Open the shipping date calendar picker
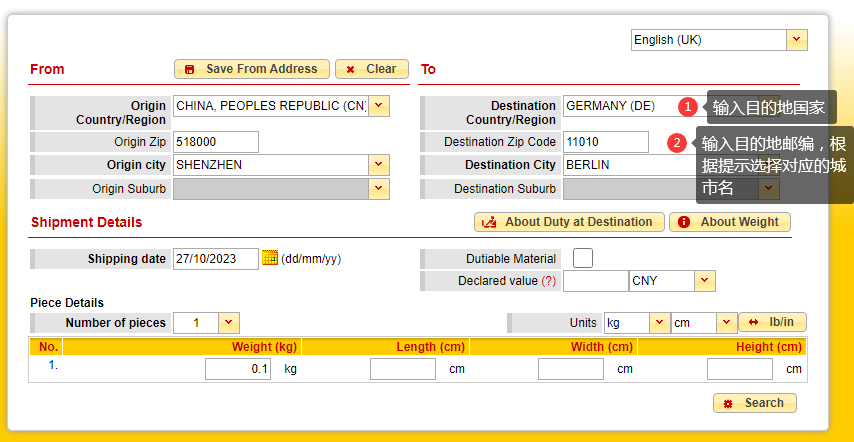The width and height of the screenshot is (854, 442). [270, 258]
